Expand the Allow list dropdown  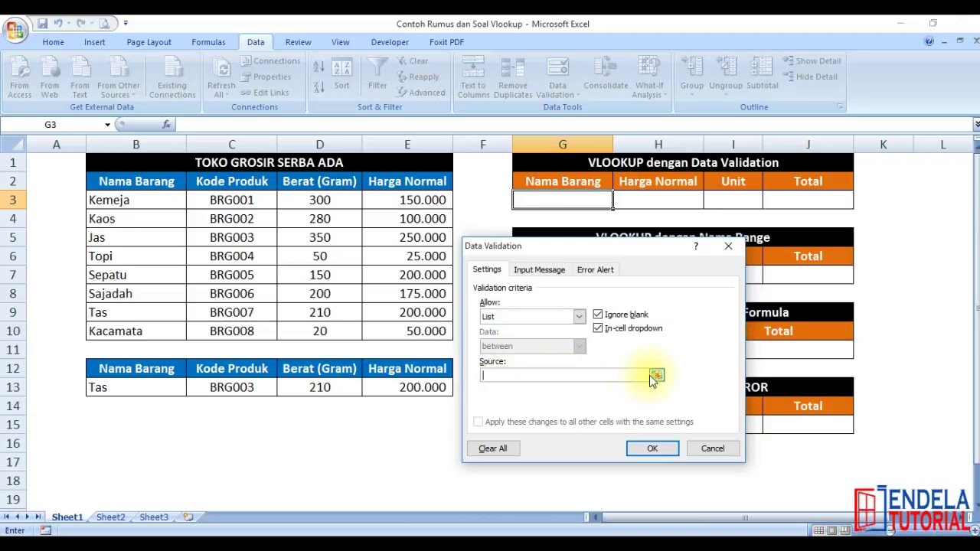click(579, 317)
